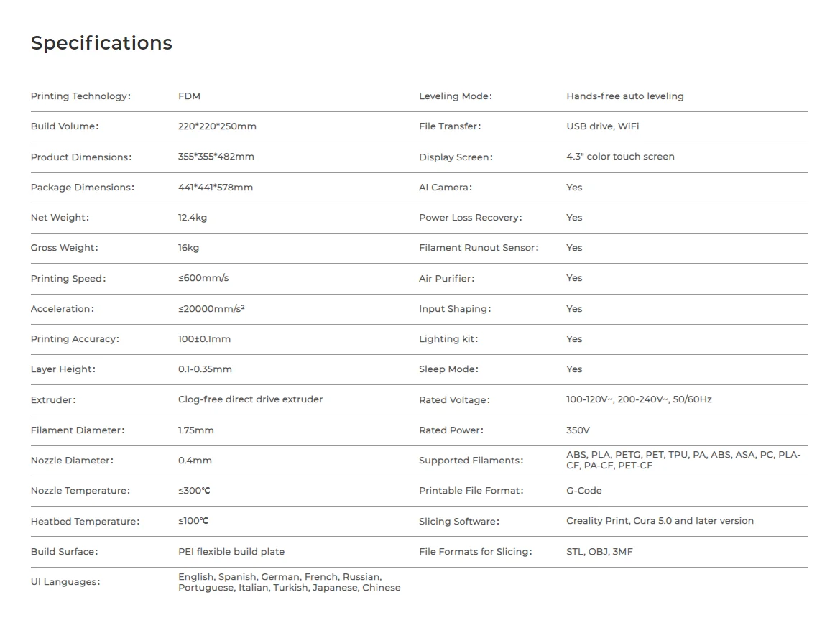Click the Supported Filaments label

(x=471, y=461)
